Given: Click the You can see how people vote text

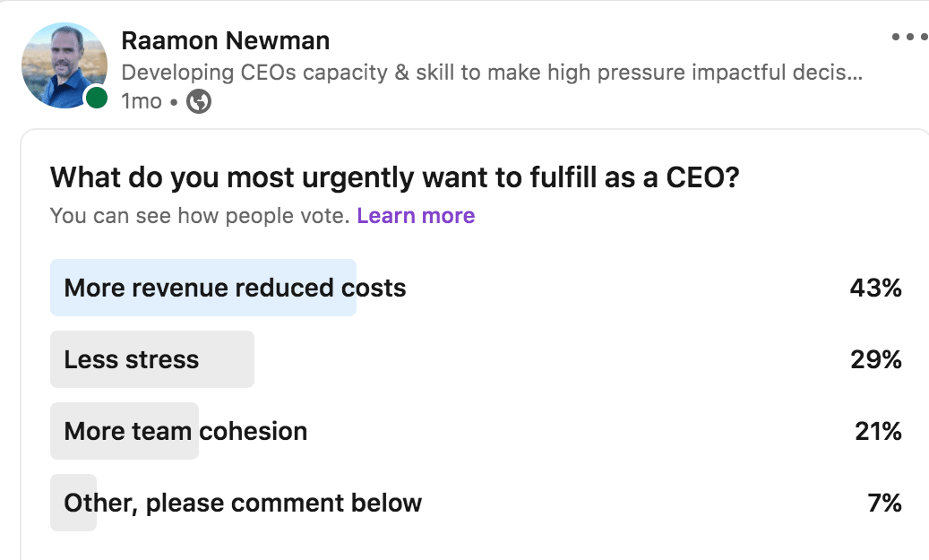Looking at the screenshot, I should (201, 216).
